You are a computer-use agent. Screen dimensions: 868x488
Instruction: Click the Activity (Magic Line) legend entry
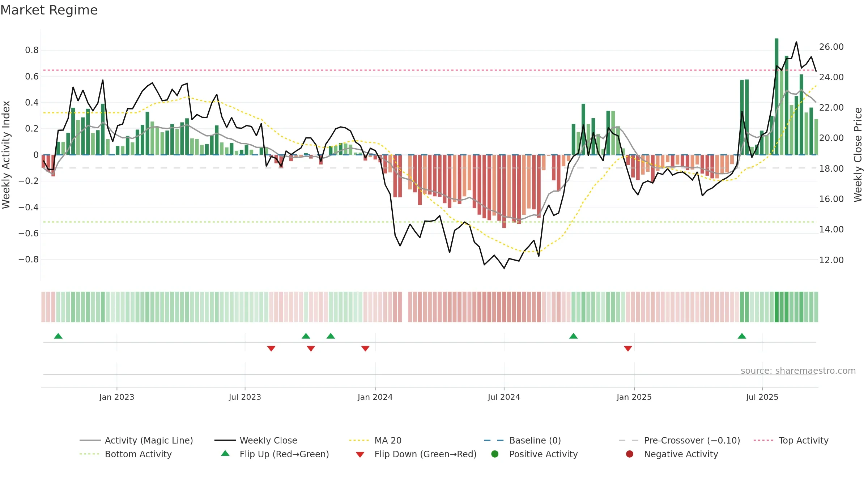click(x=136, y=440)
